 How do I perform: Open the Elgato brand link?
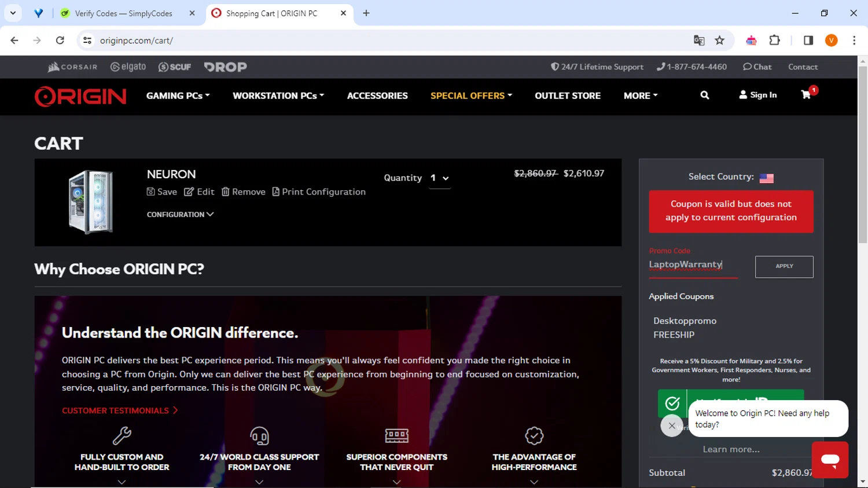[x=128, y=67]
